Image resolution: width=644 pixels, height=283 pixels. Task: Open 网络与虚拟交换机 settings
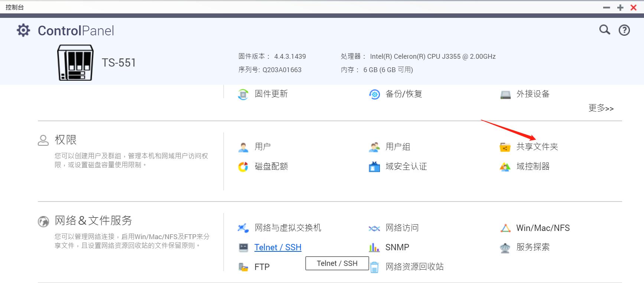tap(288, 228)
